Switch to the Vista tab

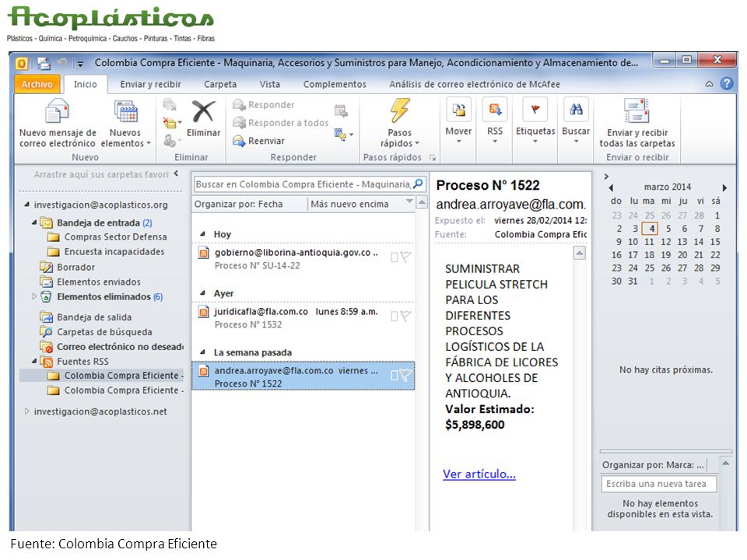[270, 84]
